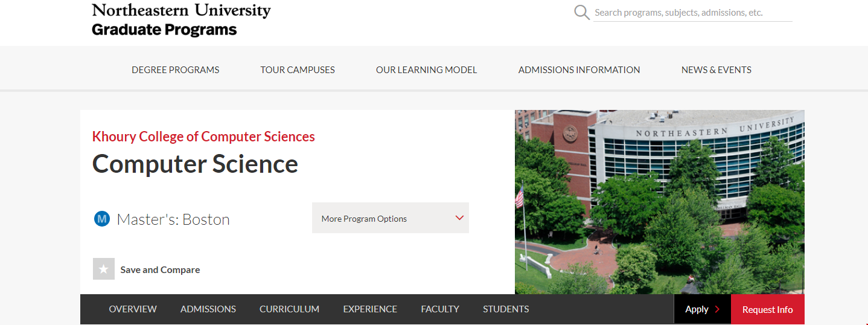Click the Apply button
The width and height of the screenshot is (868, 325).
pos(703,309)
